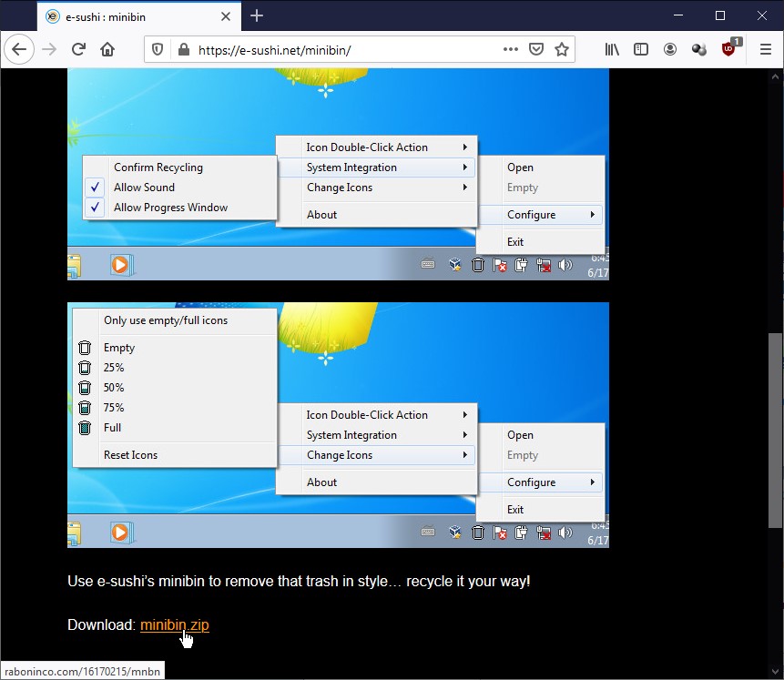This screenshot has height=680, width=784.
Task: Open the Firefox hamburger menu
Action: pos(766,49)
